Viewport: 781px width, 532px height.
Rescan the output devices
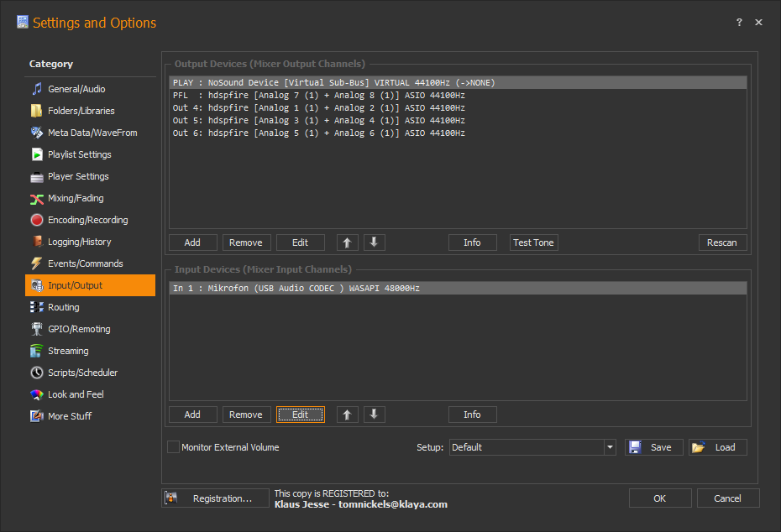(722, 243)
